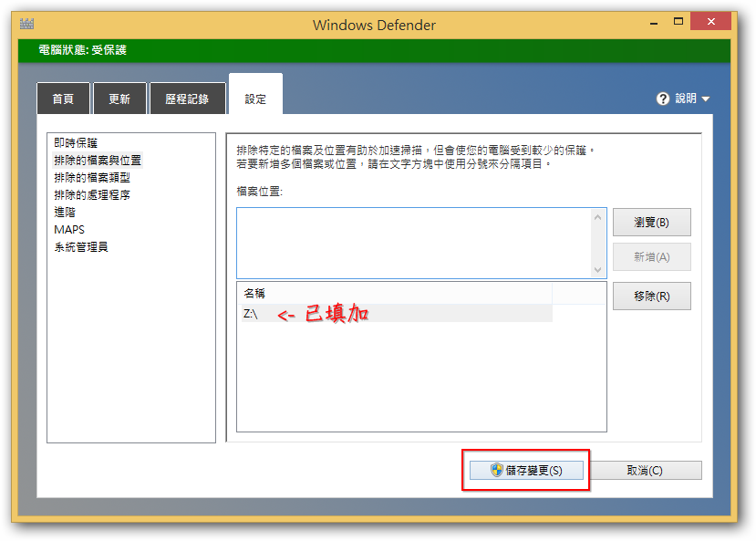This screenshot has width=756, height=541.
Task: Open the 進階 settings section
Action: click(x=65, y=213)
